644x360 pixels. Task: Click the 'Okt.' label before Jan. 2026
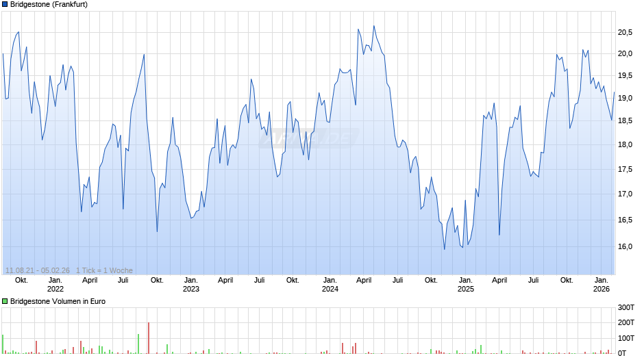pos(567,281)
